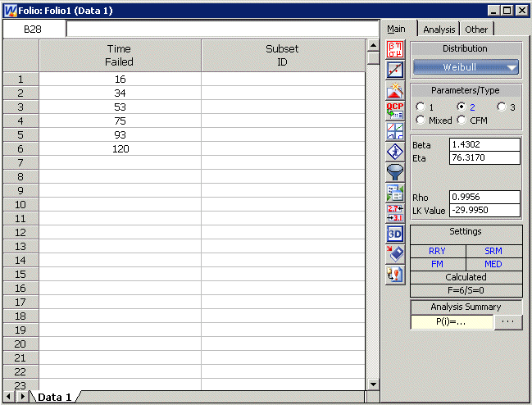Select the 2 parameter radio button

461,107
